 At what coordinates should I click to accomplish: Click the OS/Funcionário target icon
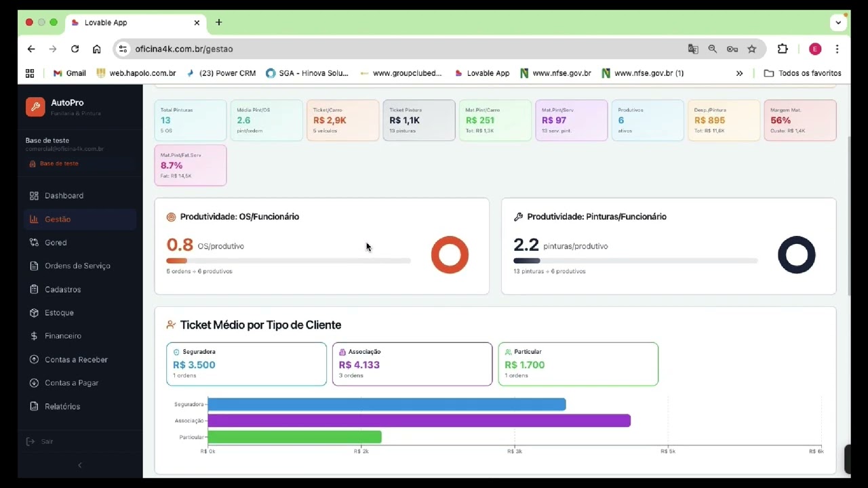point(171,217)
